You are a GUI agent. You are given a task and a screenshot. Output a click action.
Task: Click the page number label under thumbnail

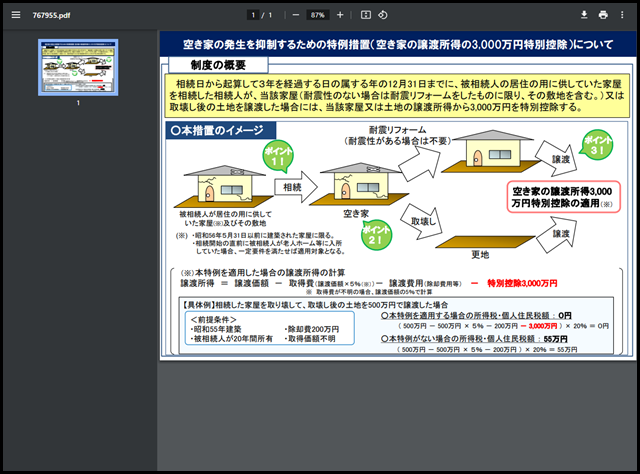(78, 103)
